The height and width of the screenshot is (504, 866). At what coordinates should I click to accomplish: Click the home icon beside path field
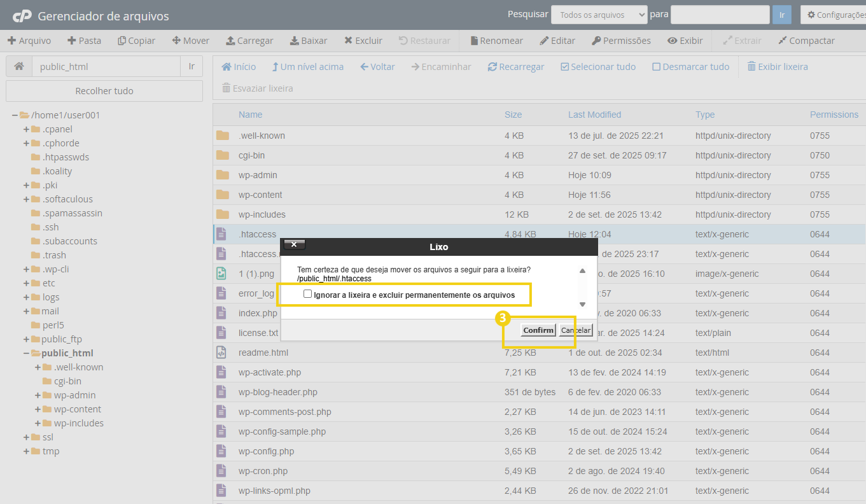coord(19,66)
